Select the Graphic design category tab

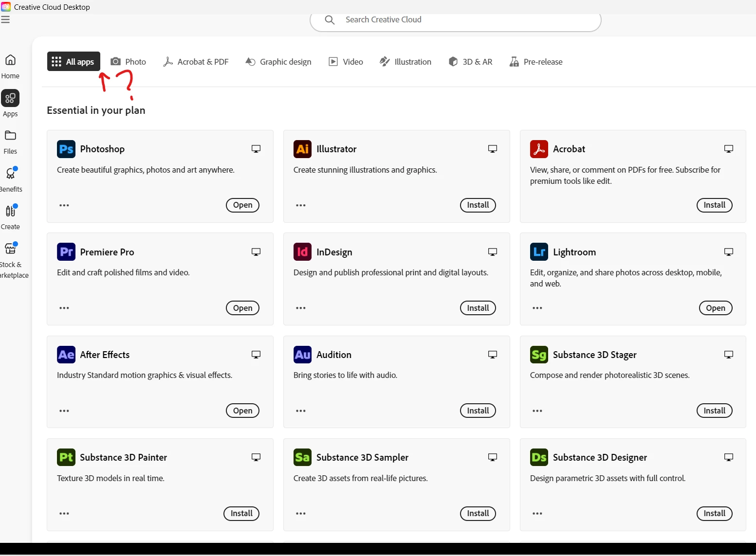click(x=278, y=62)
